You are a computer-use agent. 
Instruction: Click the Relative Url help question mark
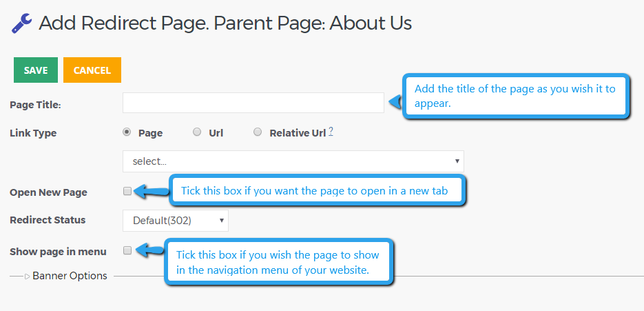point(331,132)
